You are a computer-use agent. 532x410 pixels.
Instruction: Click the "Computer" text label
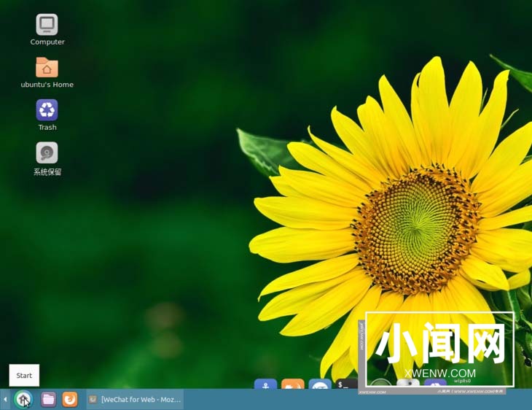coord(47,42)
